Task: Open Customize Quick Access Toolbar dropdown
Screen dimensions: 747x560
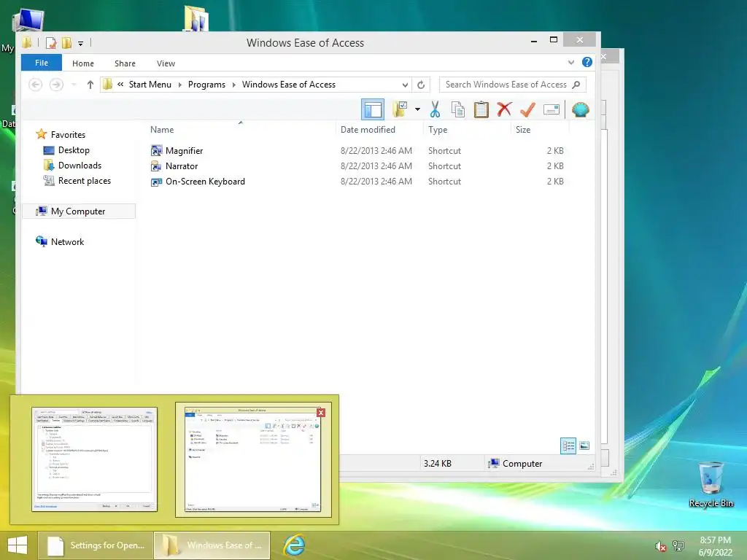Action: point(80,43)
